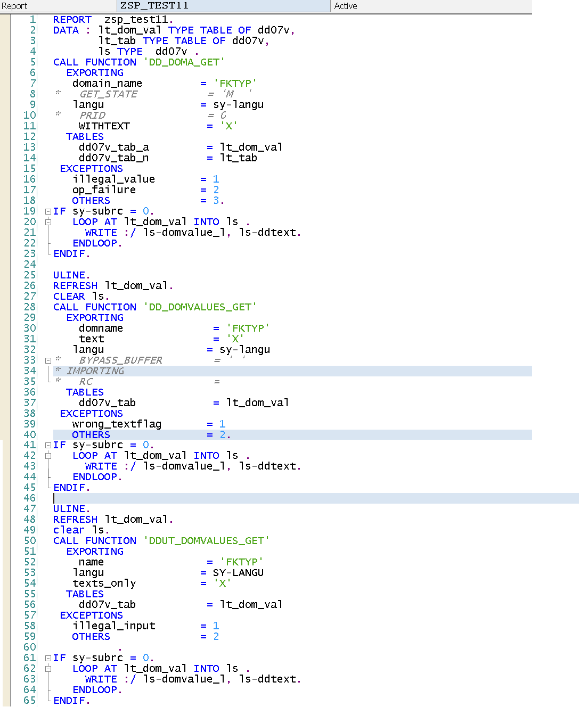
Task: Click the ULINE statement on line 25
Action: (68, 275)
